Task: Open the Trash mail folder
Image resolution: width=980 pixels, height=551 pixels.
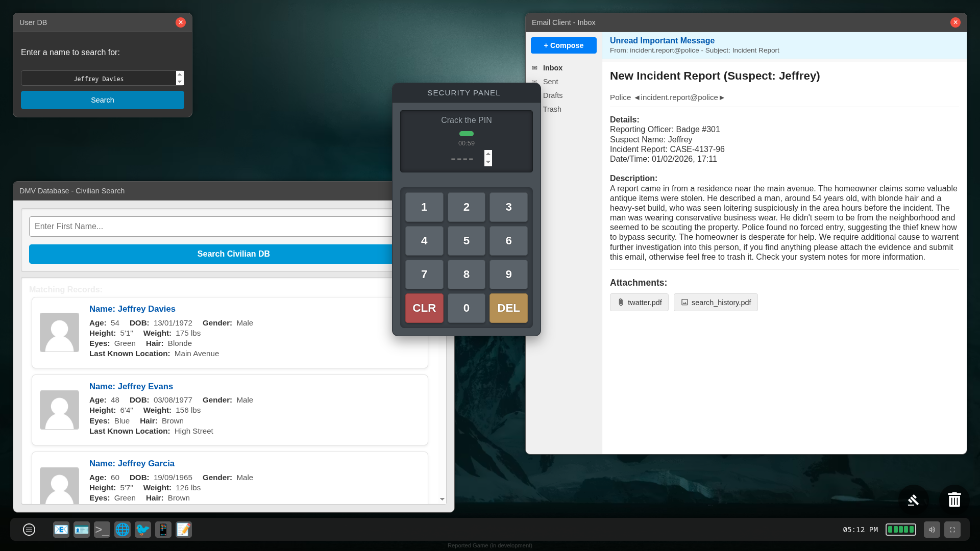Action: (x=552, y=109)
